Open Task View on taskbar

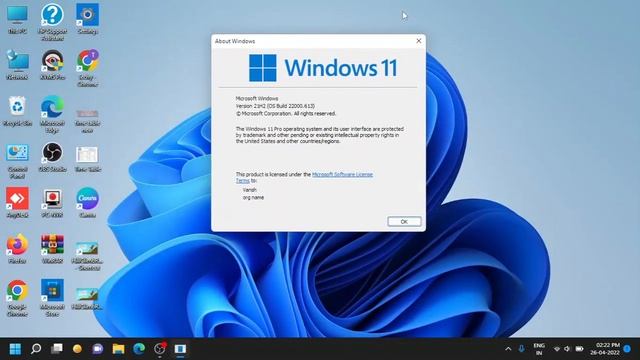click(x=57, y=349)
